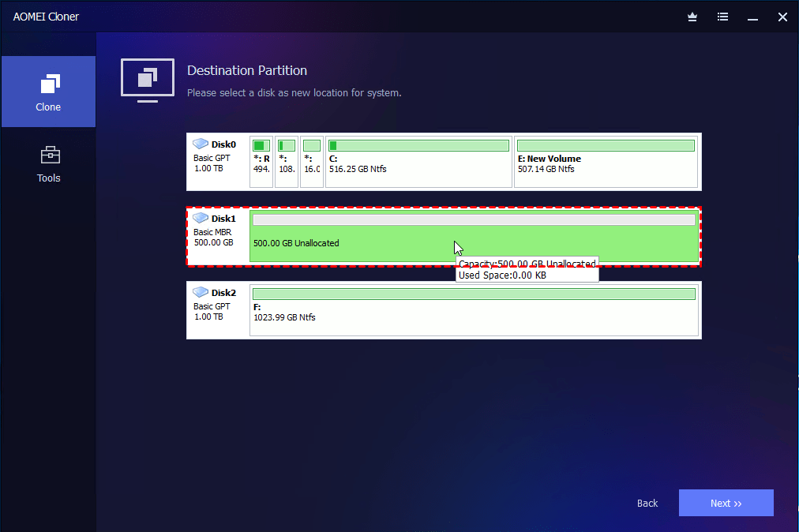Screen dimensions: 799x532
Task: Click the Disk1 Basic MBR label
Action: (212, 232)
